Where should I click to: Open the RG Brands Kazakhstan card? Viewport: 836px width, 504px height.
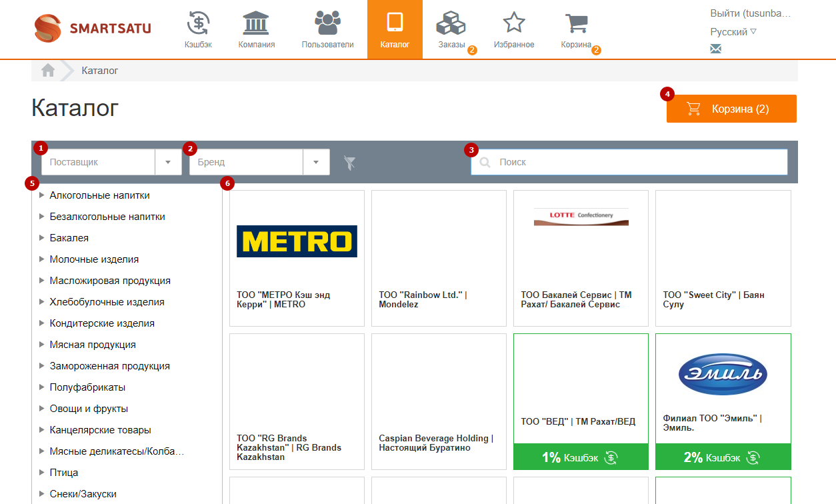(x=297, y=402)
